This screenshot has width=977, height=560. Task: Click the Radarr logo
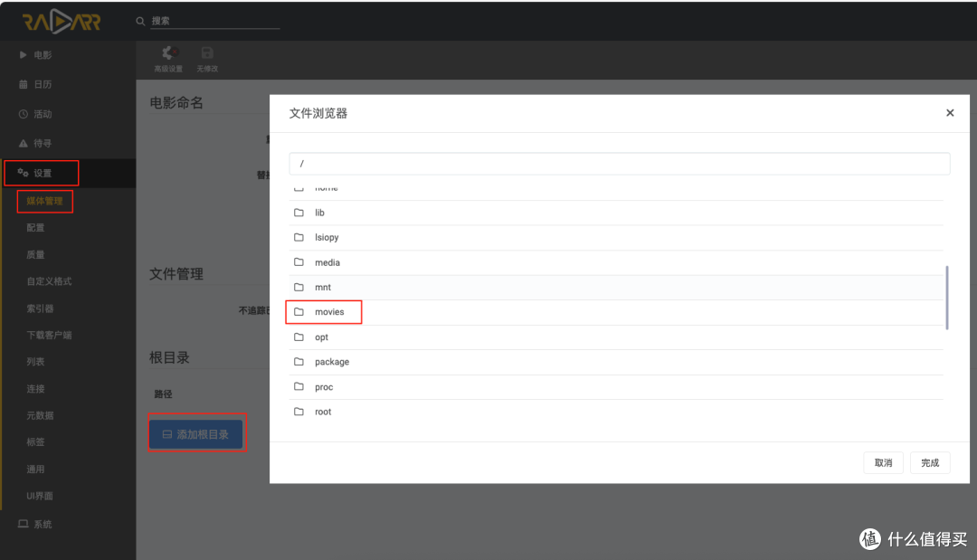pos(62,22)
